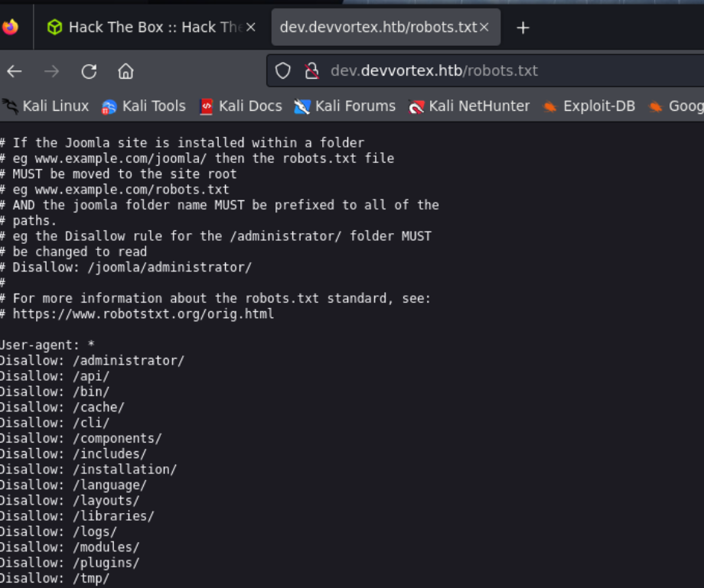Click the Firefox logo icon

10,28
